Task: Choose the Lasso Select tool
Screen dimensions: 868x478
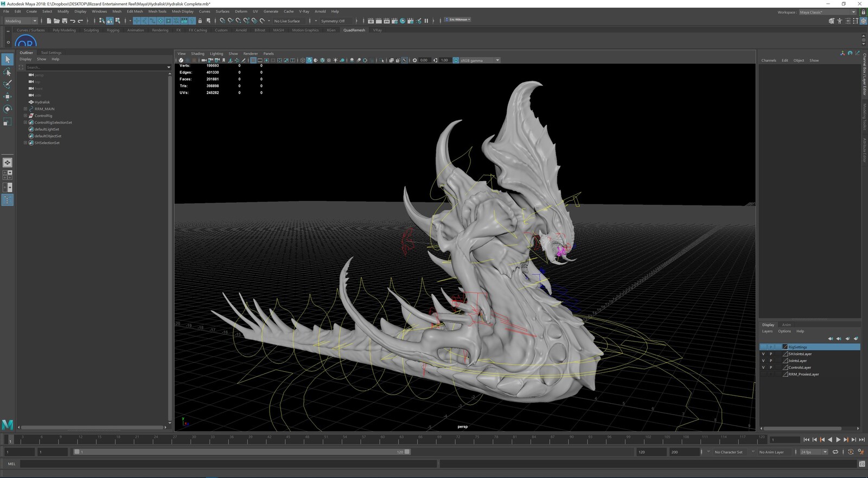Action: coord(7,72)
